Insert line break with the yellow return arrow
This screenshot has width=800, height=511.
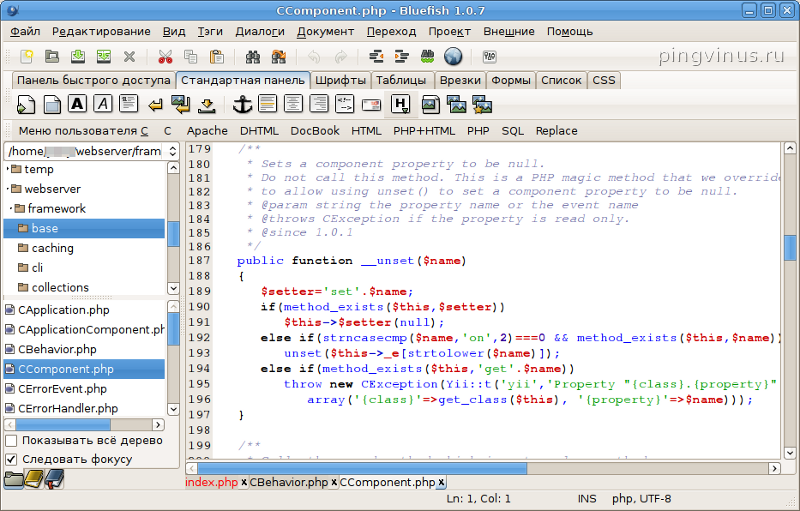coord(155,105)
